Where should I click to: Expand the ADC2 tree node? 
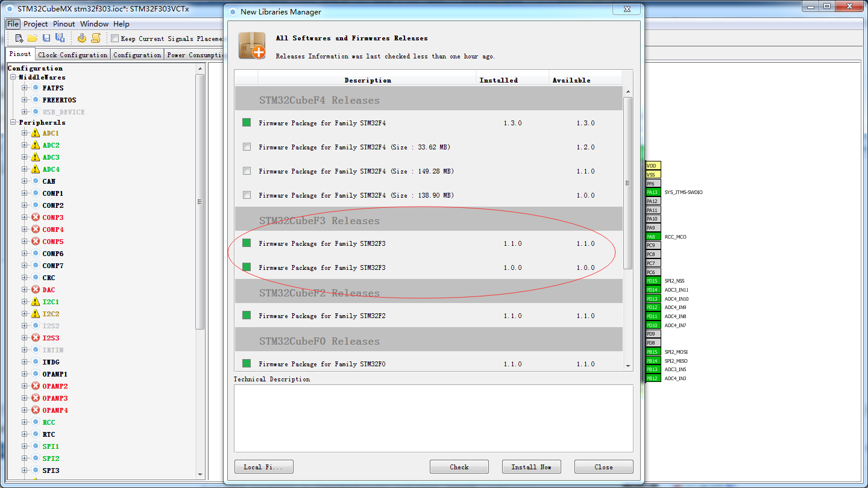[24, 145]
